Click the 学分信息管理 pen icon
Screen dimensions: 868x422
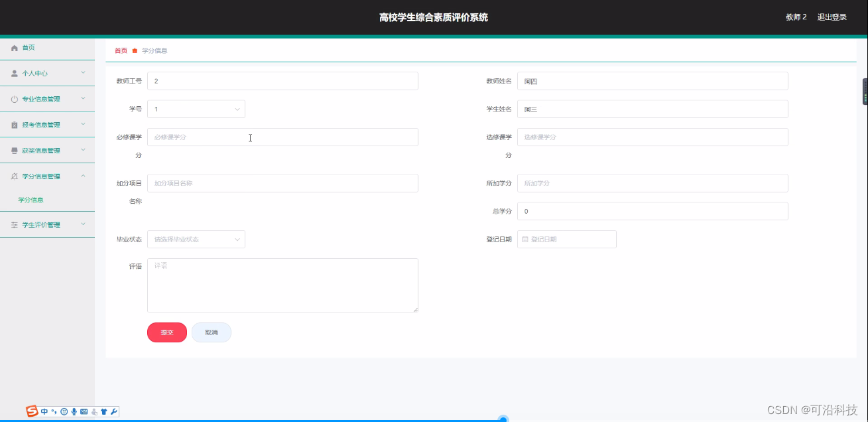click(13, 176)
